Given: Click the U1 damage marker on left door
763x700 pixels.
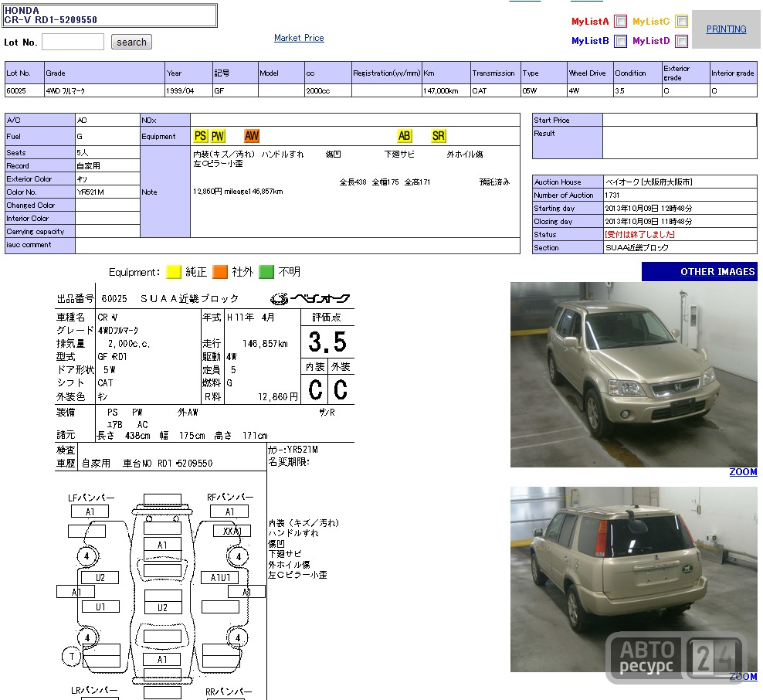Looking at the screenshot, I should point(100,607).
